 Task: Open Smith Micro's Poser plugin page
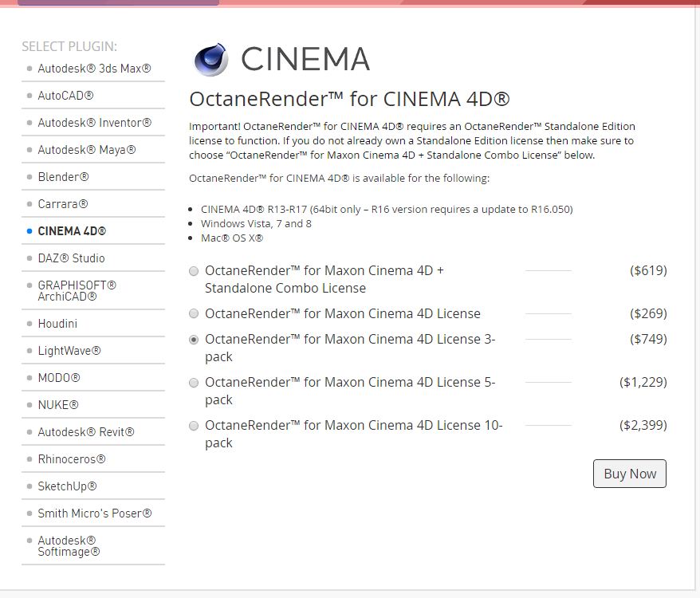[95, 513]
